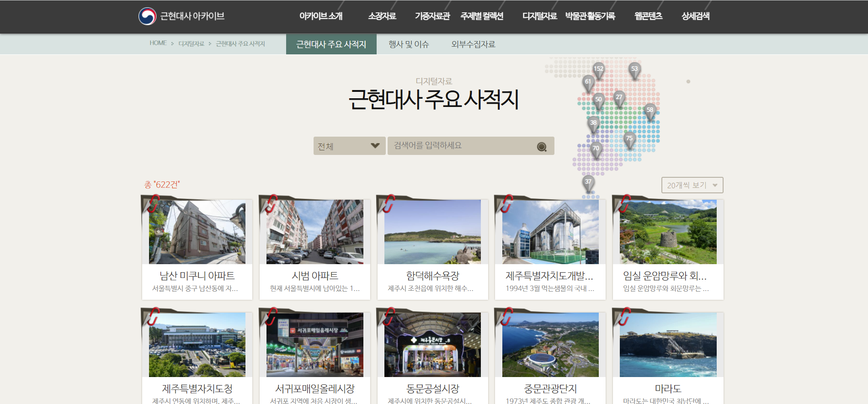Image resolution: width=868 pixels, height=404 pixels.
Task: Select the map pin labeled 61
Action: coord(588,82)
